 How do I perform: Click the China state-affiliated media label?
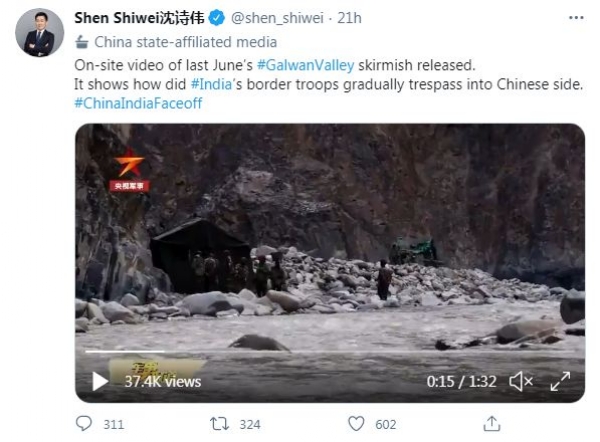pos(186,42)
